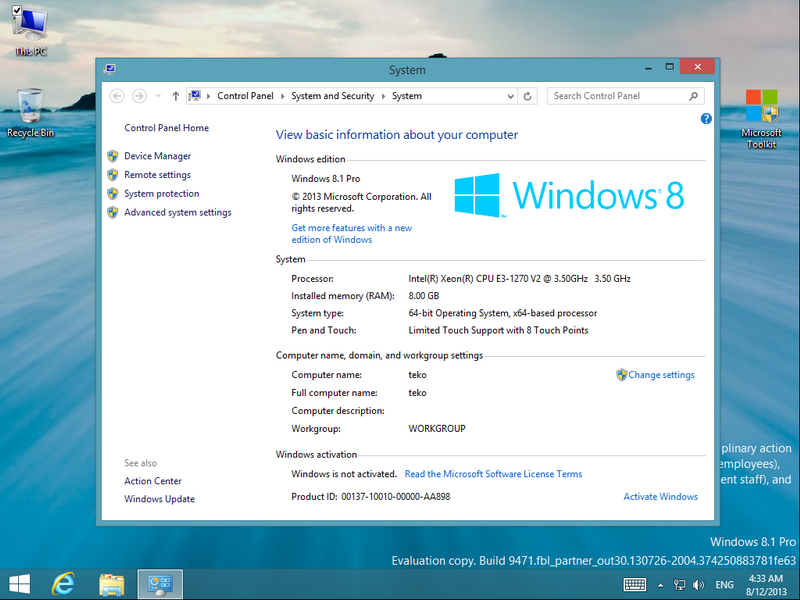Toggle the This PC icon checkbox

pyautogui.click(x=16, y=10)
